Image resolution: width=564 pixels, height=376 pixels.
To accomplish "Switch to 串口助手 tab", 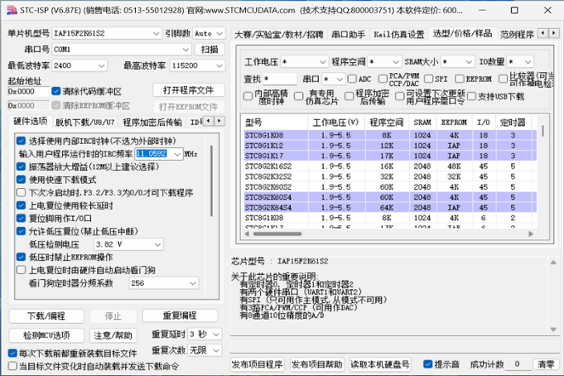I will (348, 35).
